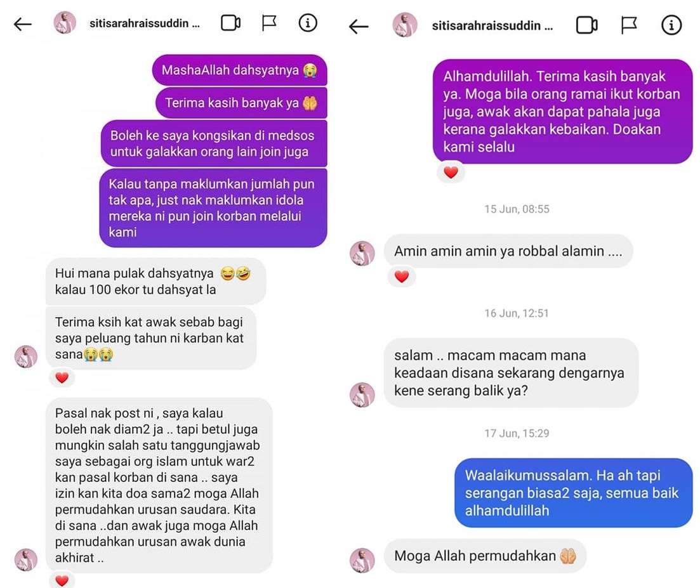Select blue 'Waalaikumussalam' message bubble
The width and height of the screenshot is (700, 588).
pyautogui.click(x=573, y=492)
